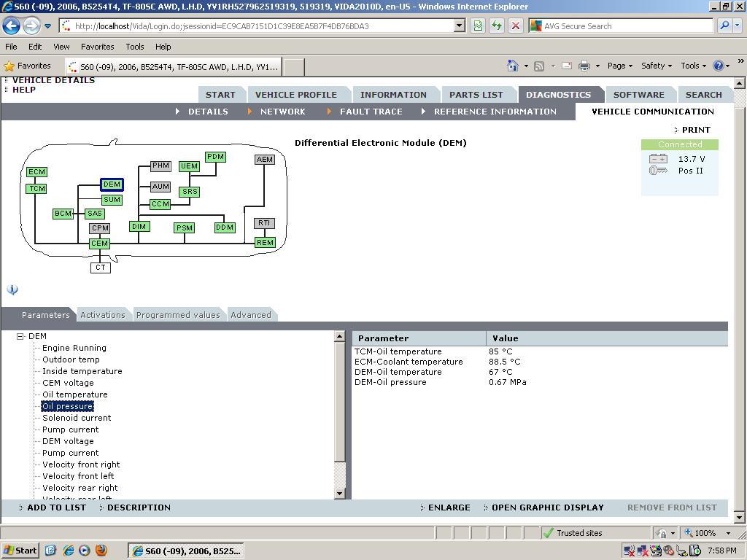Select the PSM module node
This screenshot has width=747, height=560.
(x=185, y=228)
